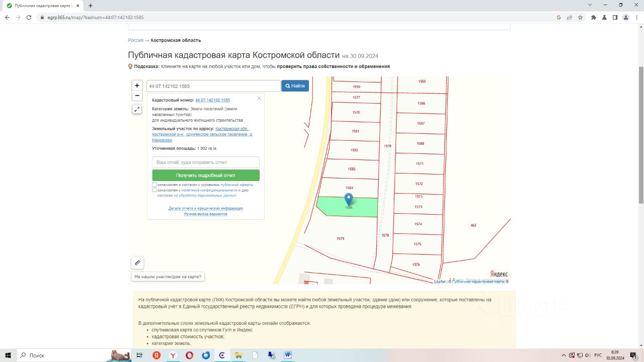Close the parcel info popup
The image size is (644, 362).
coord(259,99)
